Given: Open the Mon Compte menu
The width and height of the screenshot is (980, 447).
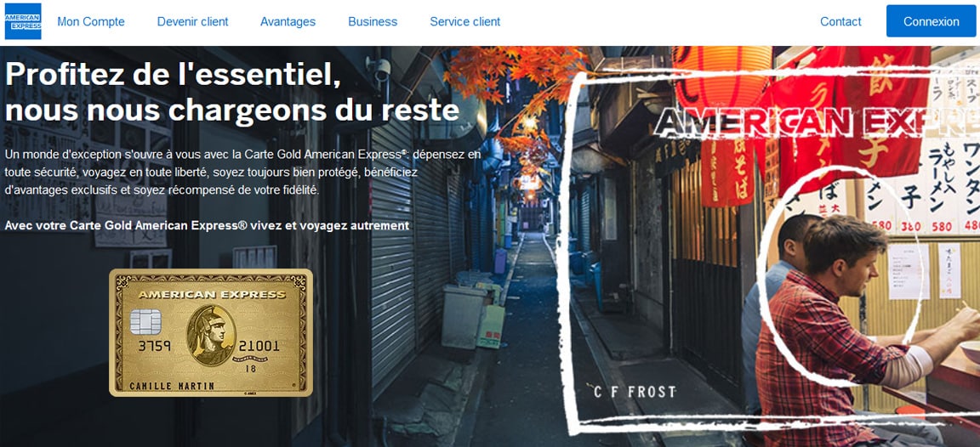Looking at the screenshot, I should click(91, 22).
